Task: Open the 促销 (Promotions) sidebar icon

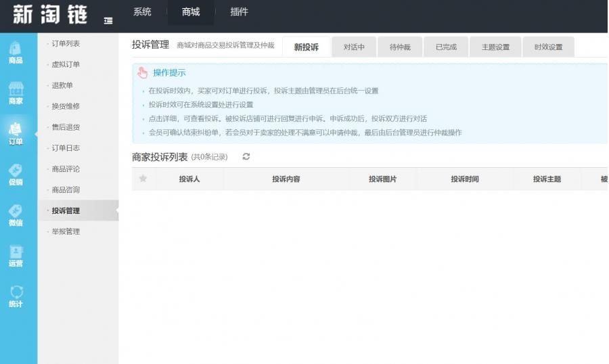Action: (x=16, y=174)
